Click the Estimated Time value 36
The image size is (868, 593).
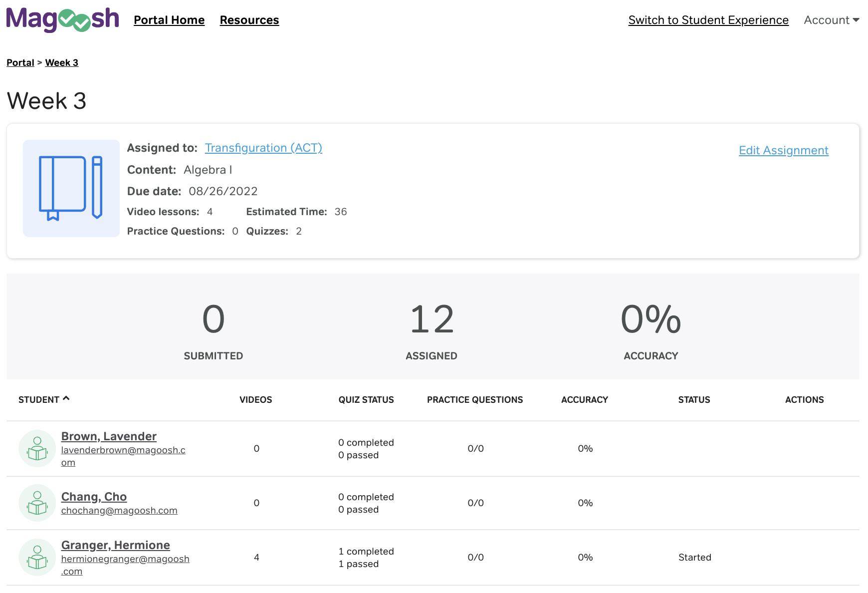click(341, 212)
